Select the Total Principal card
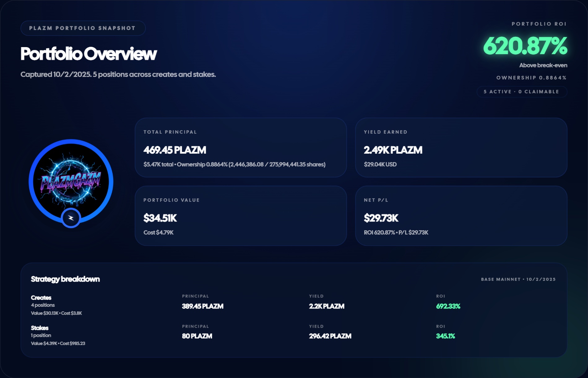The height and width of the screenshot is (378, 588). (240, 147)
